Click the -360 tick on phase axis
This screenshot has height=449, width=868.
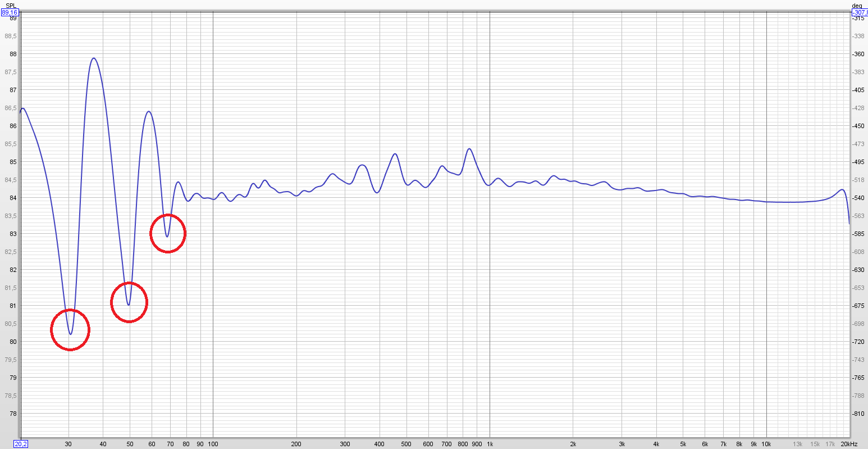pyautogui.click(x=858, y=54)
